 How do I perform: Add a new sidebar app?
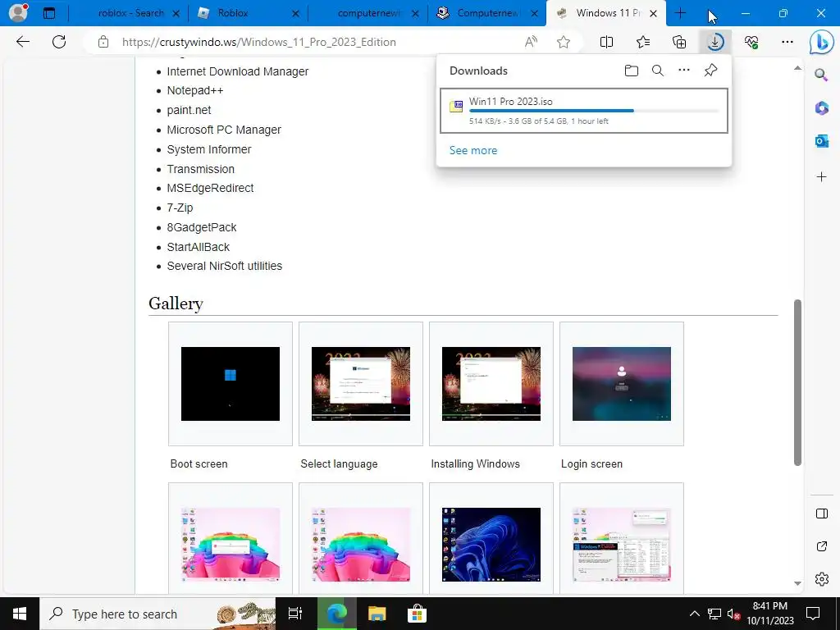[x=821, y=177]
